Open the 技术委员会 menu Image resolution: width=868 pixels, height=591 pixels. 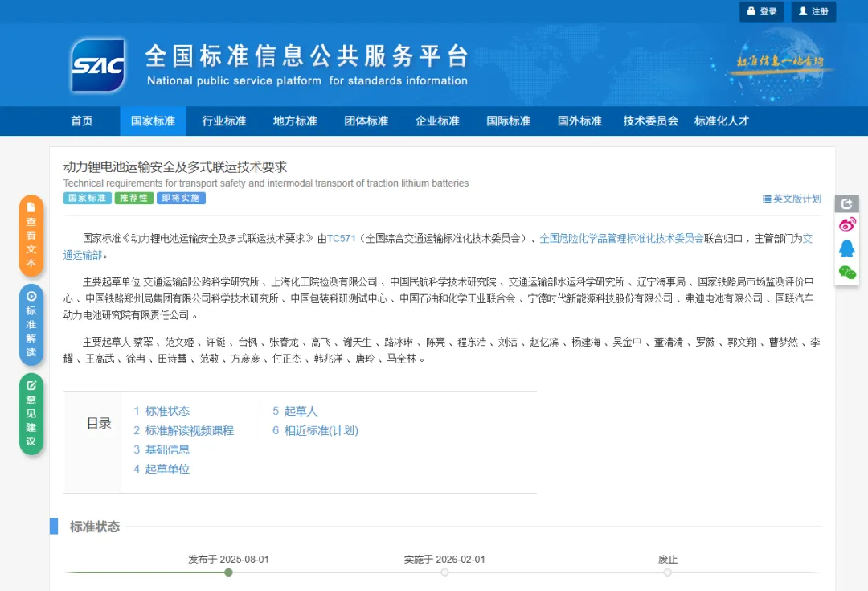pos(650,121)
